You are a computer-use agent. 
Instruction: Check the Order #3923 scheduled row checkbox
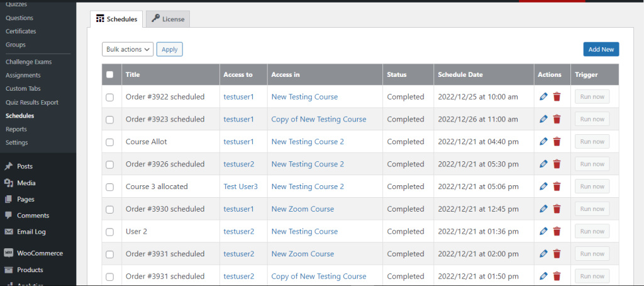109,119
